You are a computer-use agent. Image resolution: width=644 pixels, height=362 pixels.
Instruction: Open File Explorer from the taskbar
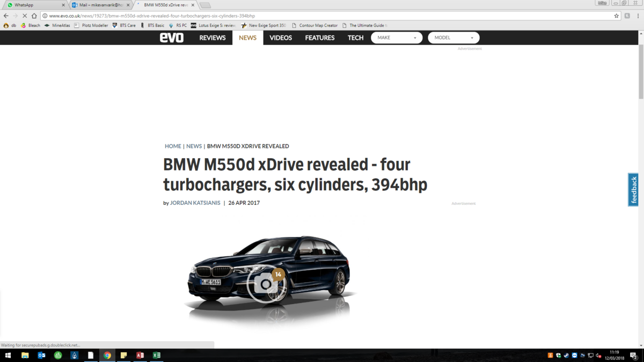(x=25, y=356)
